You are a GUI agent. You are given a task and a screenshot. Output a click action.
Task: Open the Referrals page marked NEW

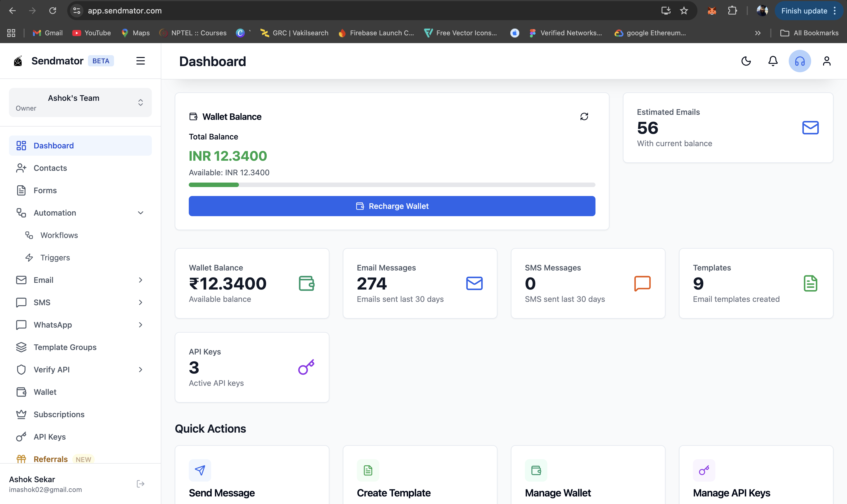pyautogui.click(x=51, y=459)
